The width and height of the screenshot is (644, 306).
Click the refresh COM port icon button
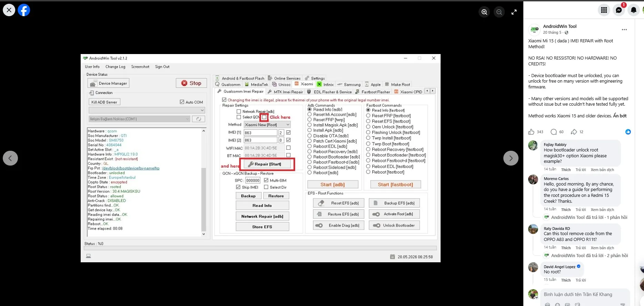point(198,119)
